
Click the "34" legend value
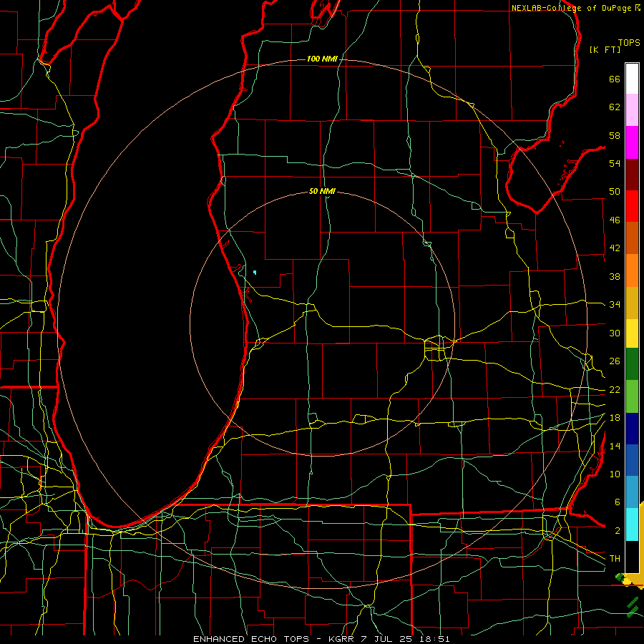pyautogui.click(x=615, y=305)
